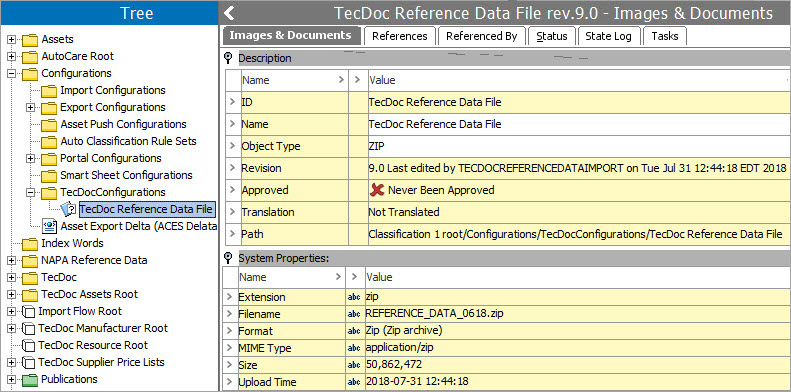
Task: Click the TecDoc Resource Root cube icon
Action: pyautogui.click(x=28, y=346)
